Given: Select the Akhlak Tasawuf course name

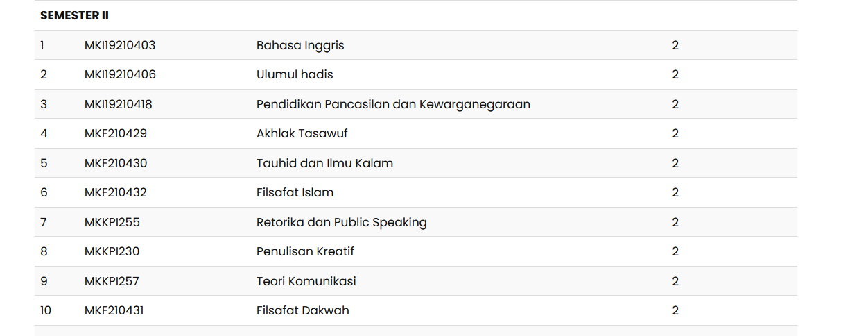Looking at the screenshot, I should point(302,133).
